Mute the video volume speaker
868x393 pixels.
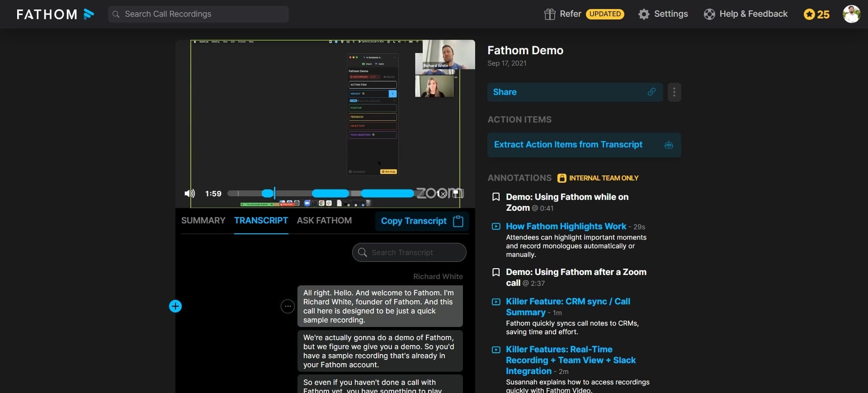(189, 194)
